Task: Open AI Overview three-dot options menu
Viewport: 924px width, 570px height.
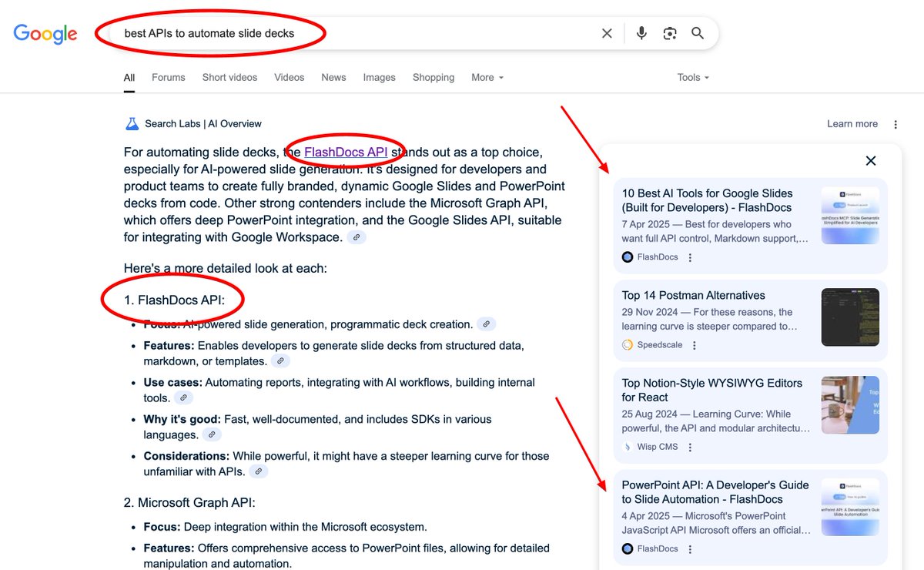Action: [x=896, y=124]
